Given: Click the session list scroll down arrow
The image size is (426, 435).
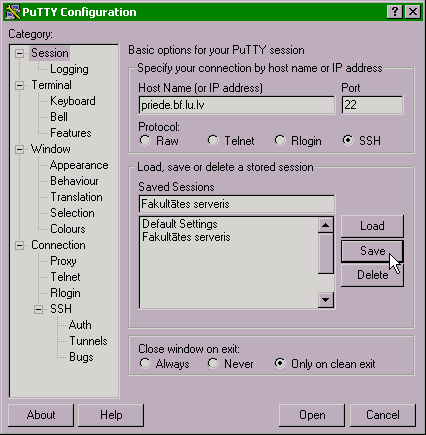Looking at the screenshot, I should [x=326, y=300].
